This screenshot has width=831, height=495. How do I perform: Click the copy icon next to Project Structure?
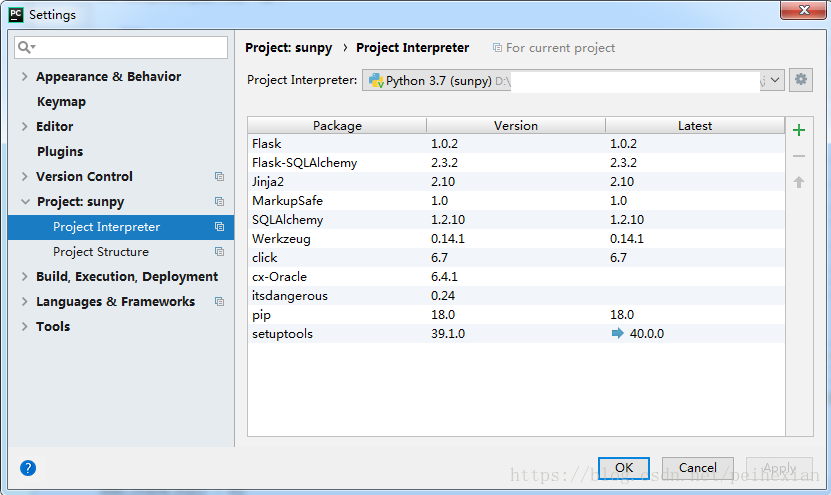click(219, 251)
